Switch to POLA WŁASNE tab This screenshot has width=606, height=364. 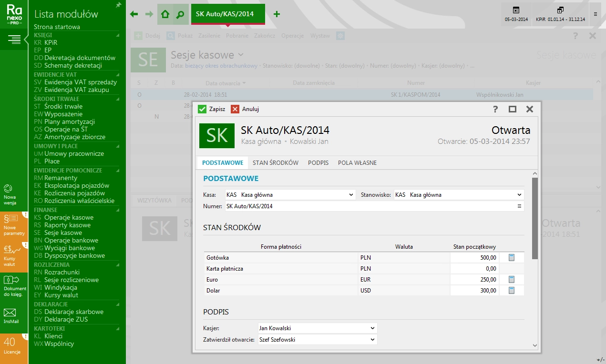tap(357, 163)
